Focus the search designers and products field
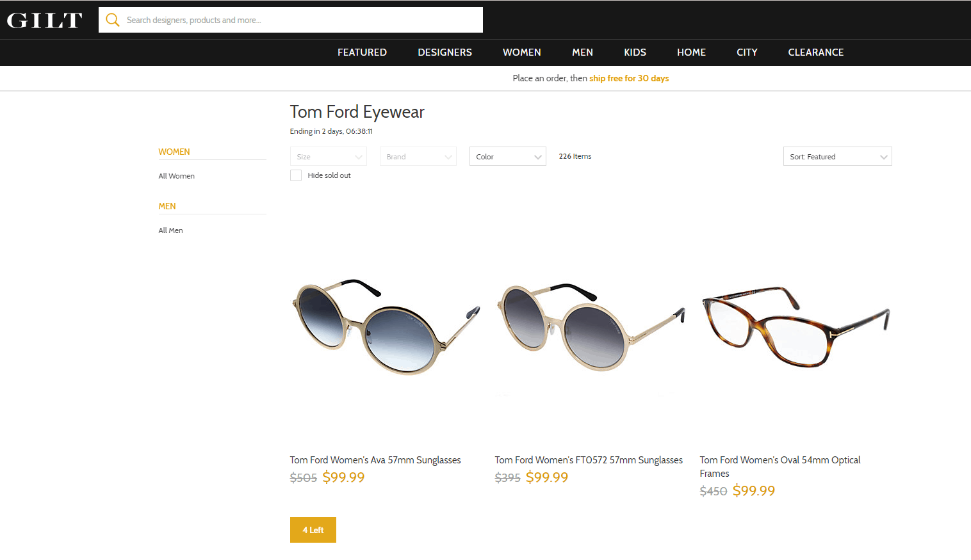Viewport: 971px width, 560px height. click(291, 20)
